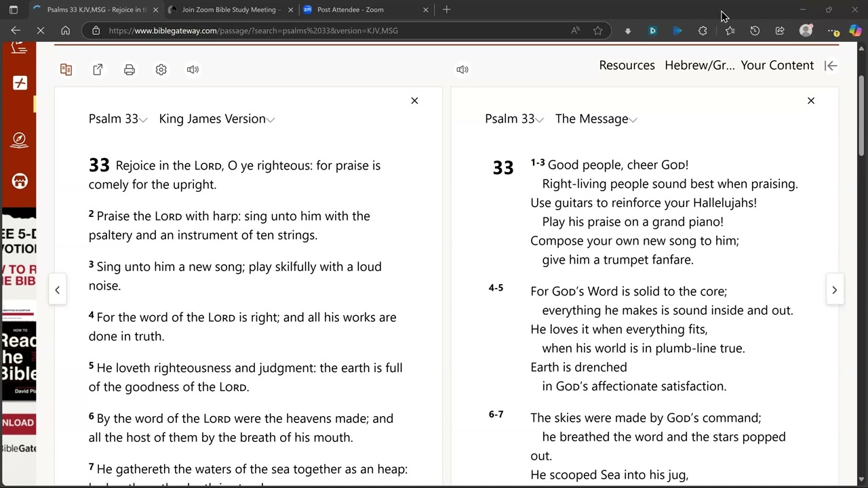Click MSG verse label 4-5

point(496,288)
